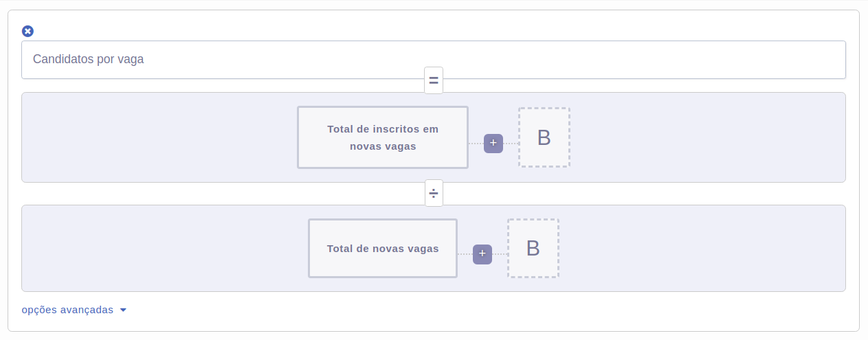Select the dashed B placeholder in the numerator row

[544, 137]
